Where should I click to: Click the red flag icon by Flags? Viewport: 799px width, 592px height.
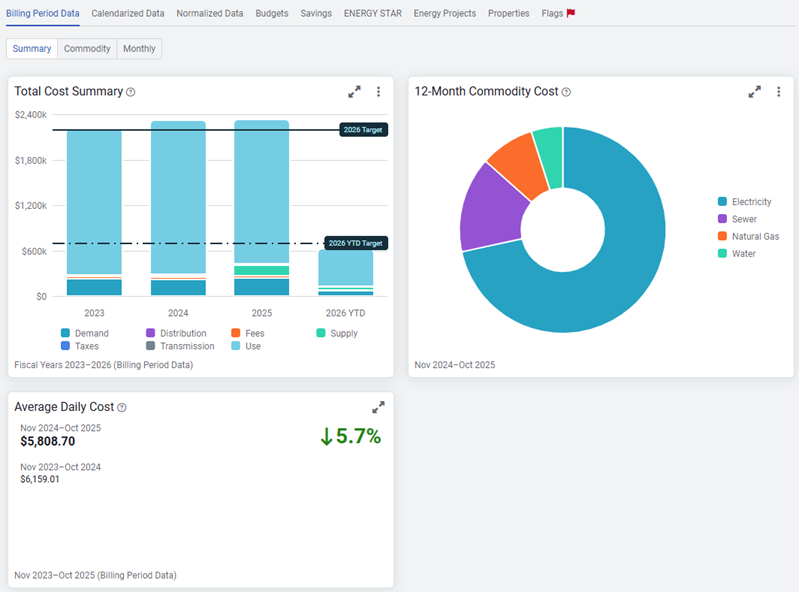[571, 14]
